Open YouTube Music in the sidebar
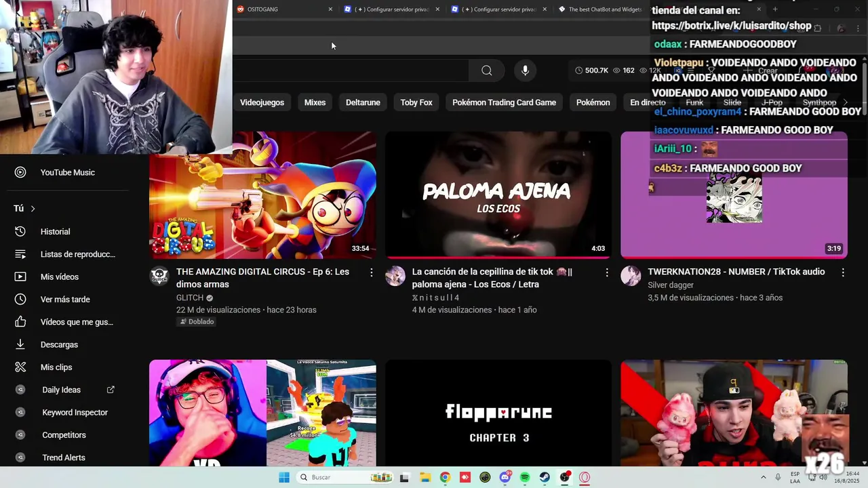Image resolution: width=868 pixels, height=488 pixels. point(68,172)
